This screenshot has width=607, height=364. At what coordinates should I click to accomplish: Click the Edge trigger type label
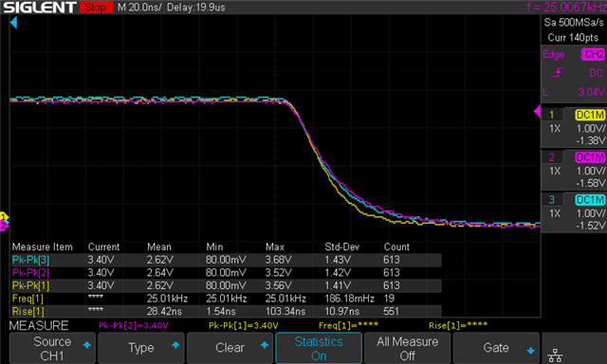click(x=553, y=55)
